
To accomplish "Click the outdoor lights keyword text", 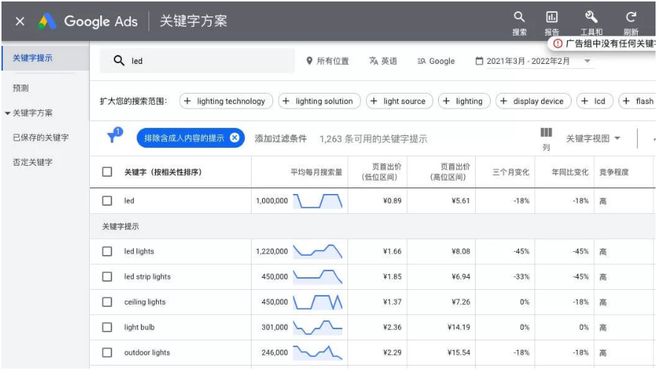I will (x=147, y=352).
